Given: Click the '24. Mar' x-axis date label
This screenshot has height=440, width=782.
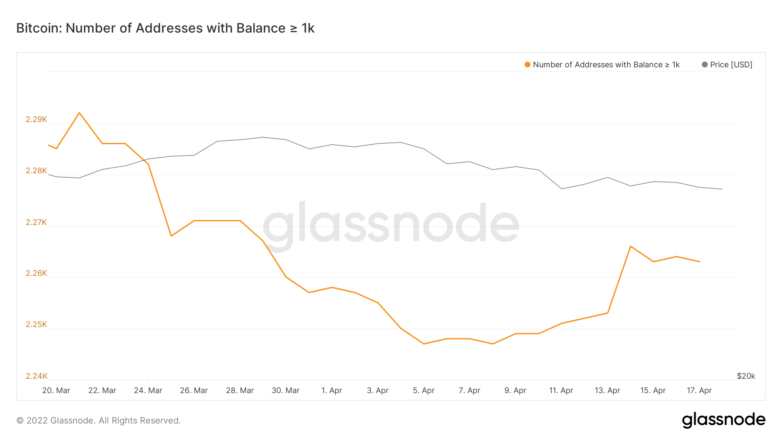Looking at the screenshot, I should click(x=147, y=390).
